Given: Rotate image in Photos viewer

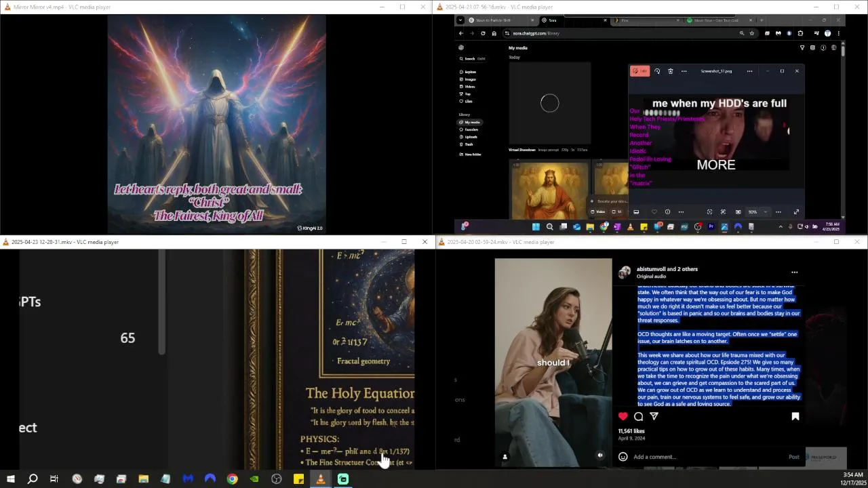Looking at the screenshot, I should tap(657, 71).
